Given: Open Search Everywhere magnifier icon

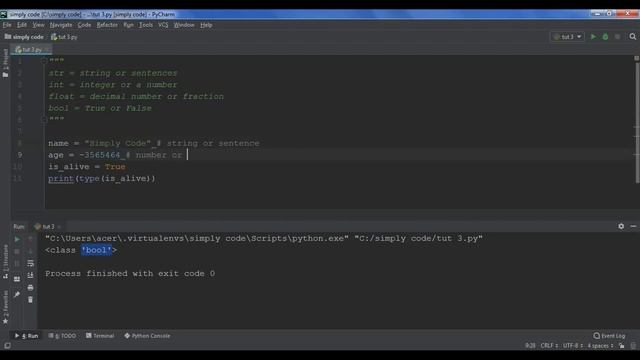Looking at the screenshot, I should 633,37.
